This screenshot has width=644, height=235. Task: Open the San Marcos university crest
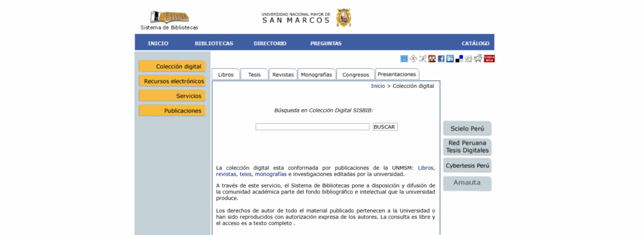coord(343,18)
